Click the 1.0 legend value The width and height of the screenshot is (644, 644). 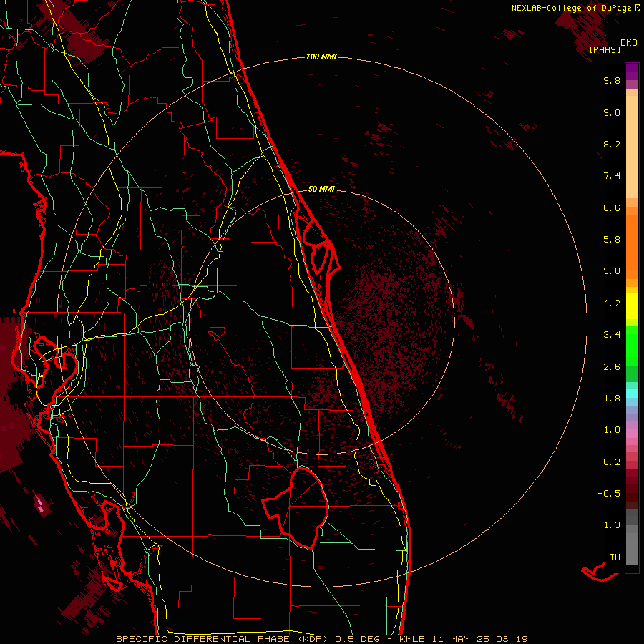pos(612,430)
